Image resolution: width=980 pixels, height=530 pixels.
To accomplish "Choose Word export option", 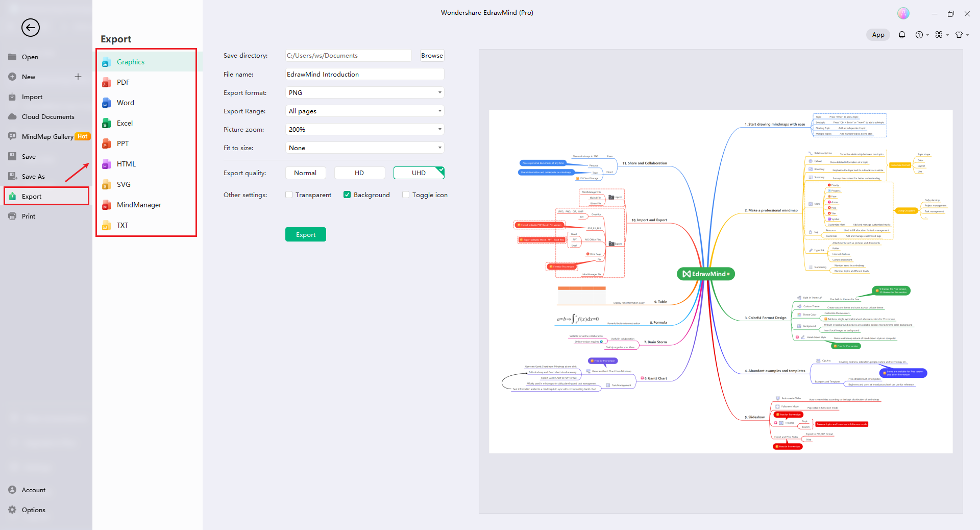I will pyautogui.click(x=146, y=103).
